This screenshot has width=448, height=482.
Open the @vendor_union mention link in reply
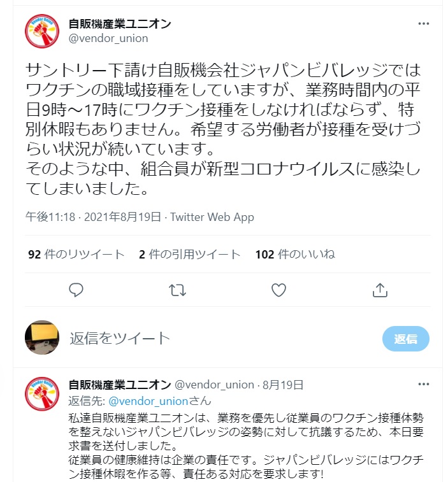148,401
